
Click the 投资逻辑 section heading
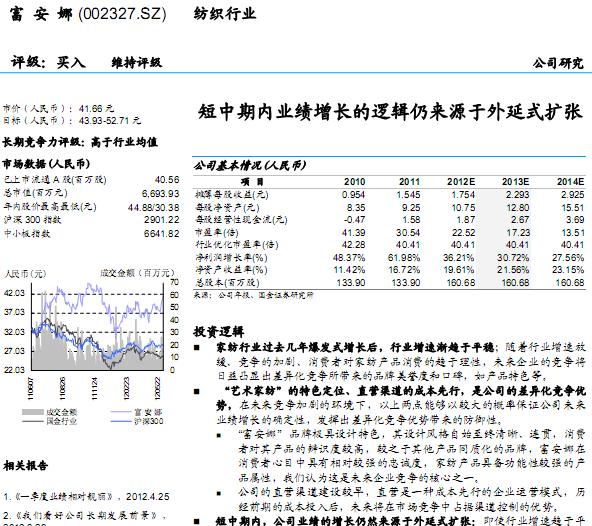pyautogui.click(x=219, y=332)
